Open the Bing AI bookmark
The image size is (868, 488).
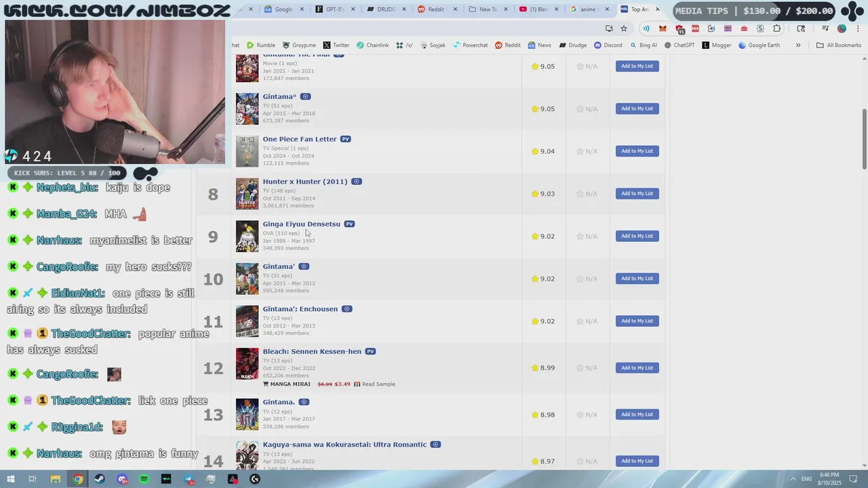(x=644, y=45)
